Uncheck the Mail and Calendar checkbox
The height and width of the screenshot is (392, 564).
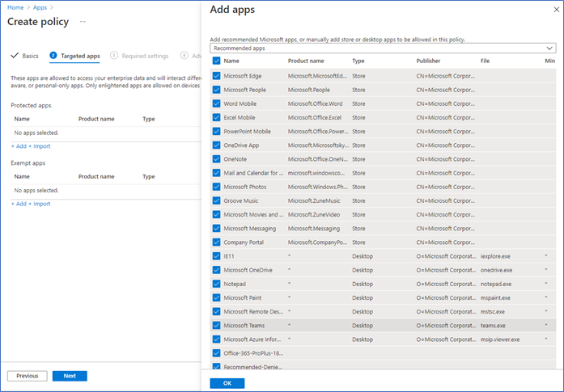216,173
